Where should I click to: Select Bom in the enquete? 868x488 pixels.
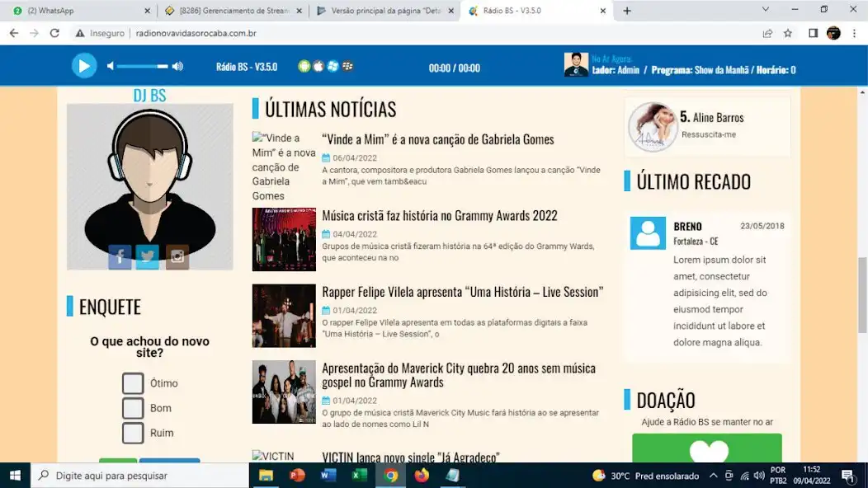pyautogui.click(x=133, y=407)
